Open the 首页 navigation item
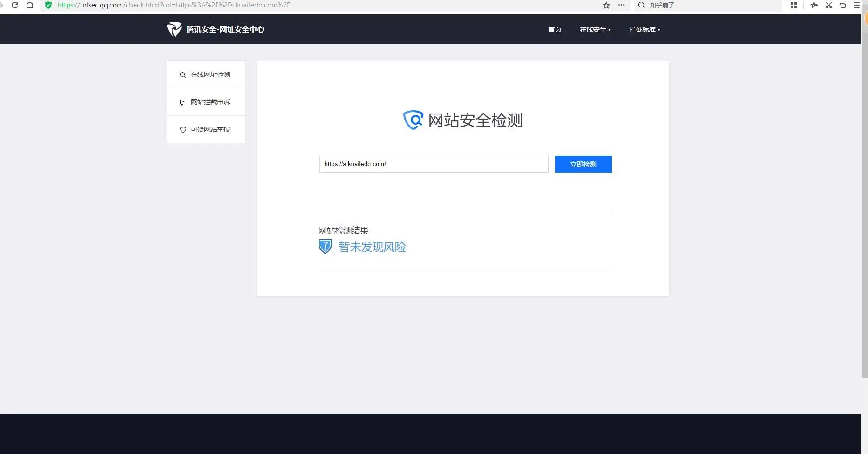 tap(555, 29)
